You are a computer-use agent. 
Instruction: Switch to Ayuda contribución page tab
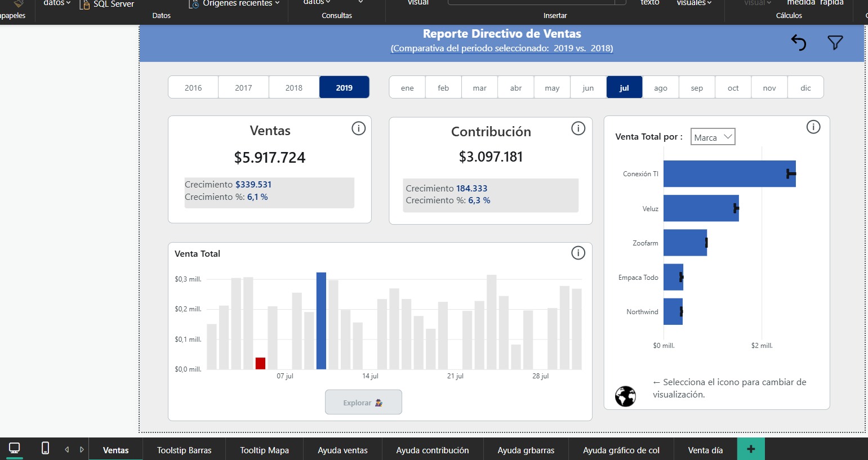[x=432, y=449]
